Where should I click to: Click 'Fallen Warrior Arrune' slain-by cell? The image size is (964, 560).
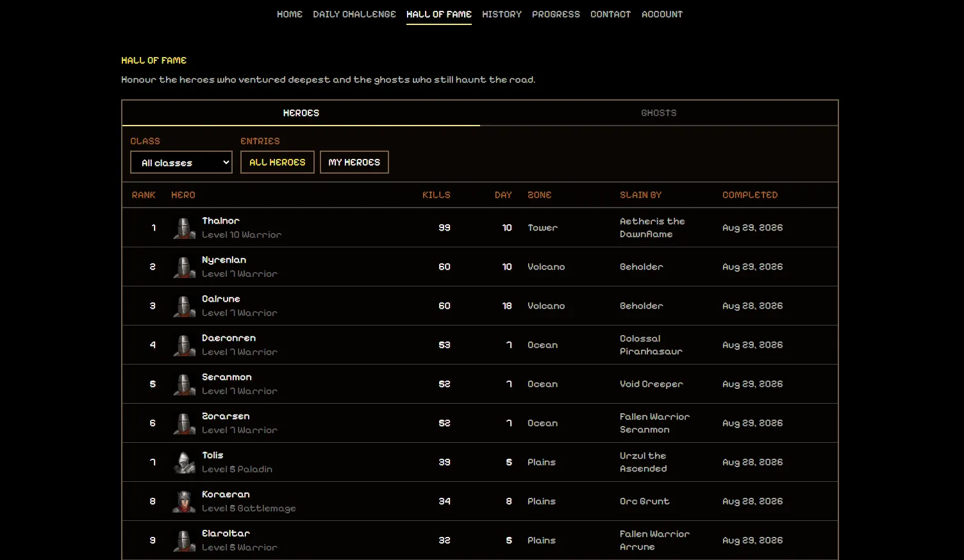pyautogui.click(x=654, y=540)
